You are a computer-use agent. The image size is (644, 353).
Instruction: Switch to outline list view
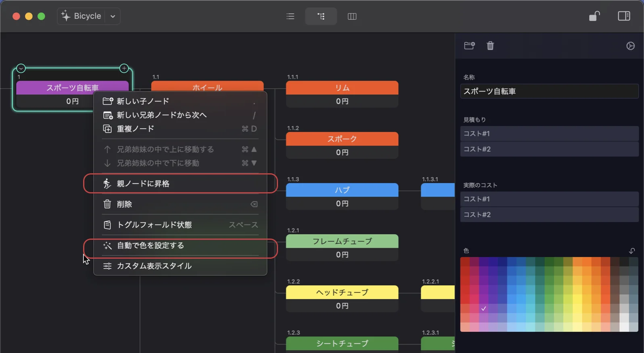[x=290, y=17]
